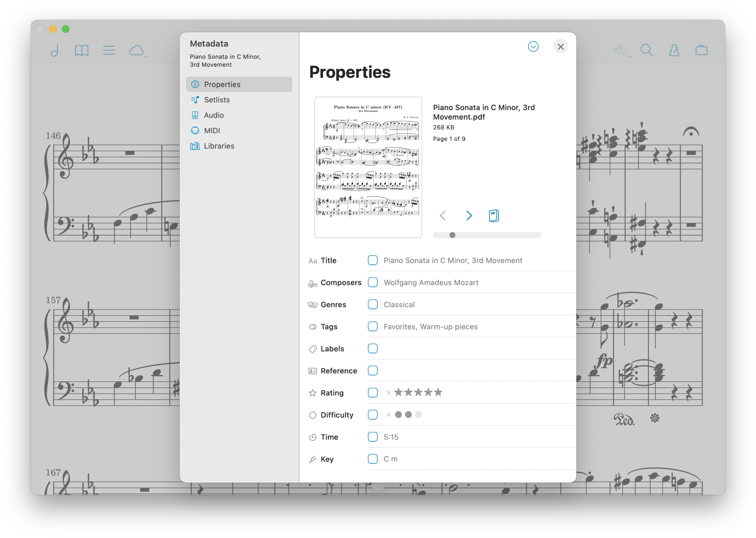This screenshot has width=756, height=538.
Task: Open the metronome tool
Action: point(674,50)
